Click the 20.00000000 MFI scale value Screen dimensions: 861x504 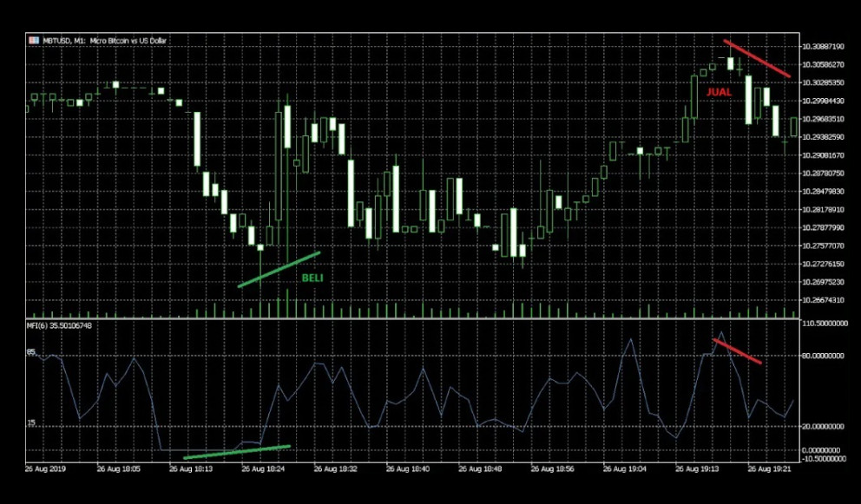pos(825,426)
